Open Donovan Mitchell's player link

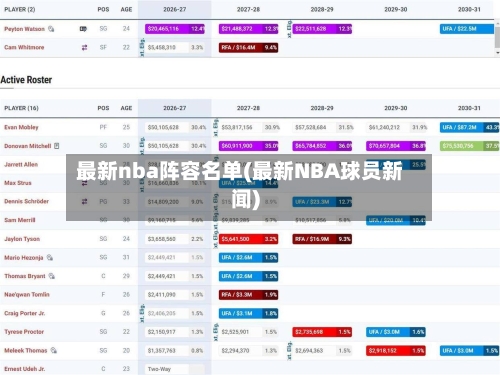28,146
